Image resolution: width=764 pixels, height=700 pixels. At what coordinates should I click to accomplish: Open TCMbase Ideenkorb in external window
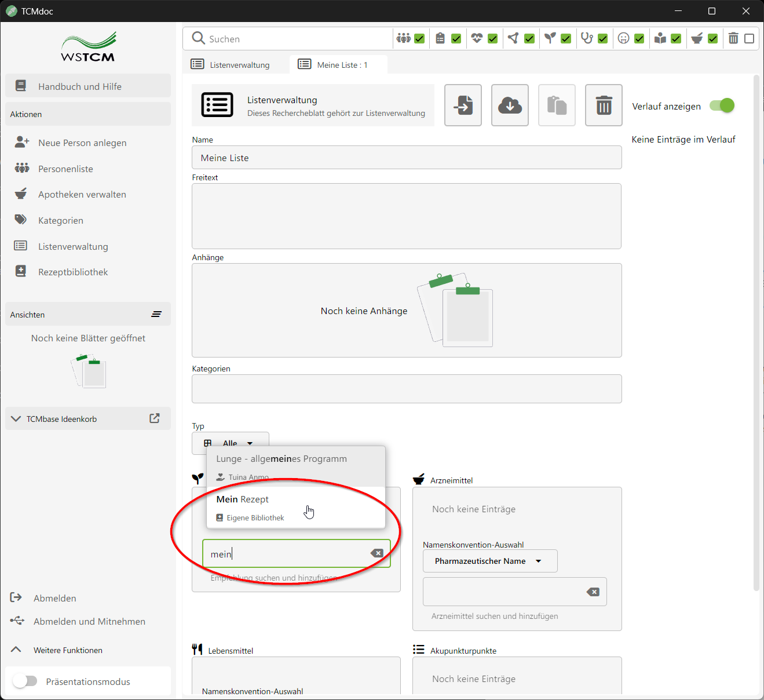pyautogui.click(x=154, y=418)
